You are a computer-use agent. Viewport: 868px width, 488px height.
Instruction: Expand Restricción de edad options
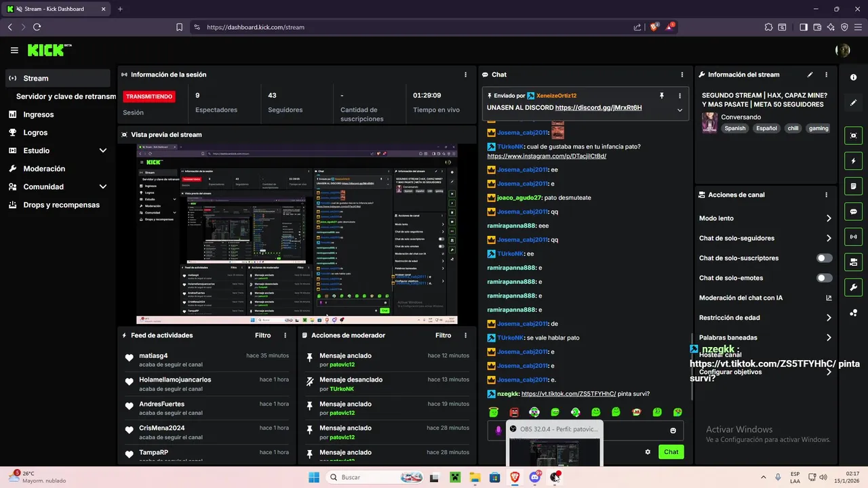pos(829,317)
